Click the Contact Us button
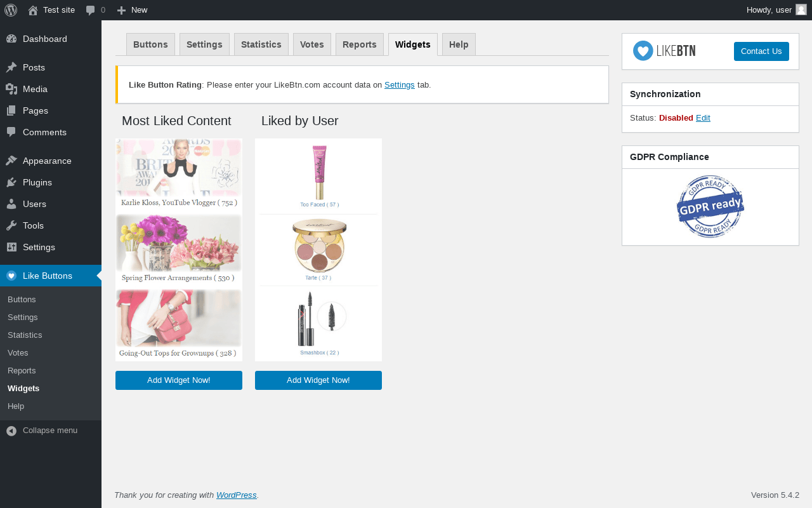 click(761, 51)
